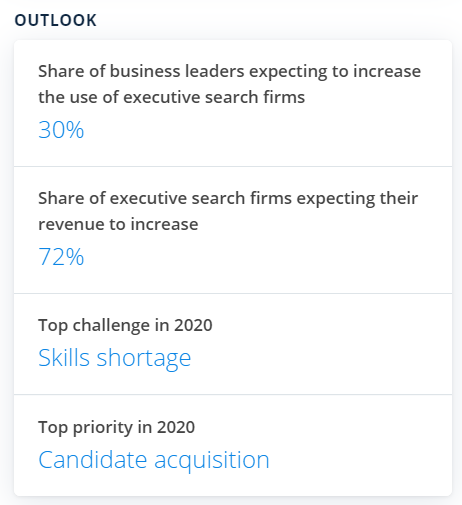Screen dimensions: 462x505
Task: Select the 72% statistic value
Action: coord(61,257)
